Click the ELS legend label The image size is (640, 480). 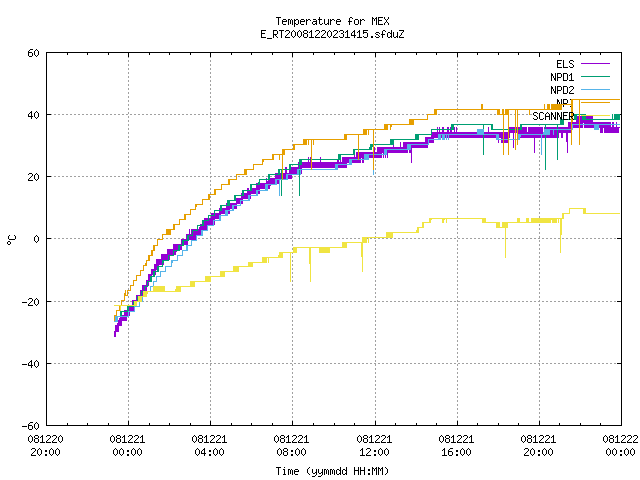tap(565, 64)
